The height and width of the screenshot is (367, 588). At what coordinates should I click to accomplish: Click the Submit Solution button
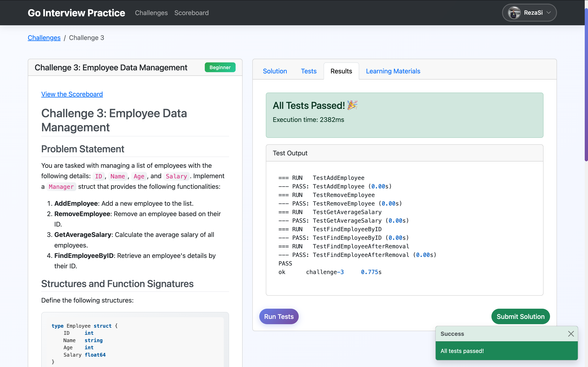pyautogui.click(x=520, y=316)
